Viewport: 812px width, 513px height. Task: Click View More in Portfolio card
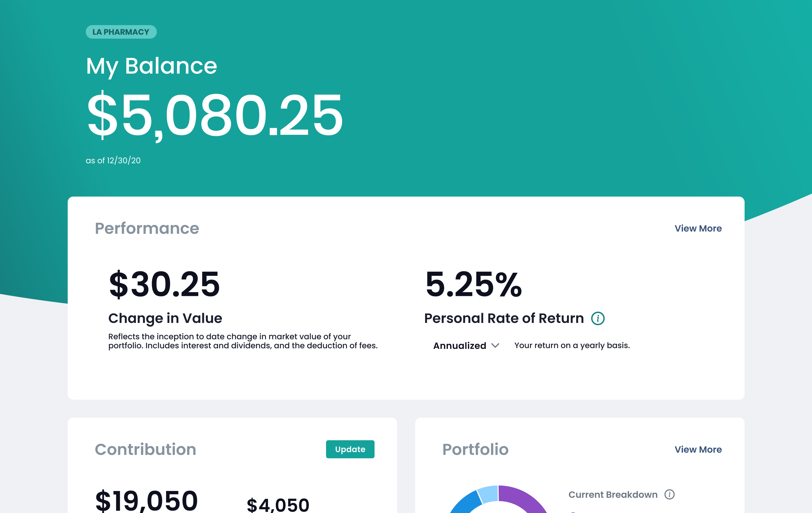coord(698,449)
